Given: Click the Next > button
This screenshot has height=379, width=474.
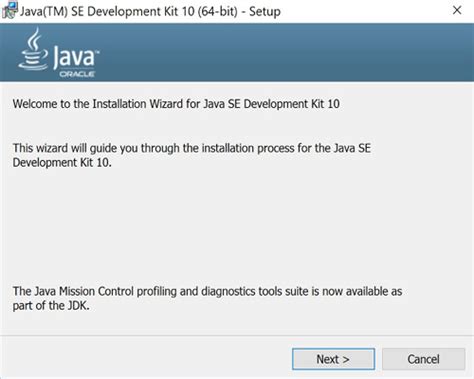Looking at the screenshot, I should [x=333, y=359].
